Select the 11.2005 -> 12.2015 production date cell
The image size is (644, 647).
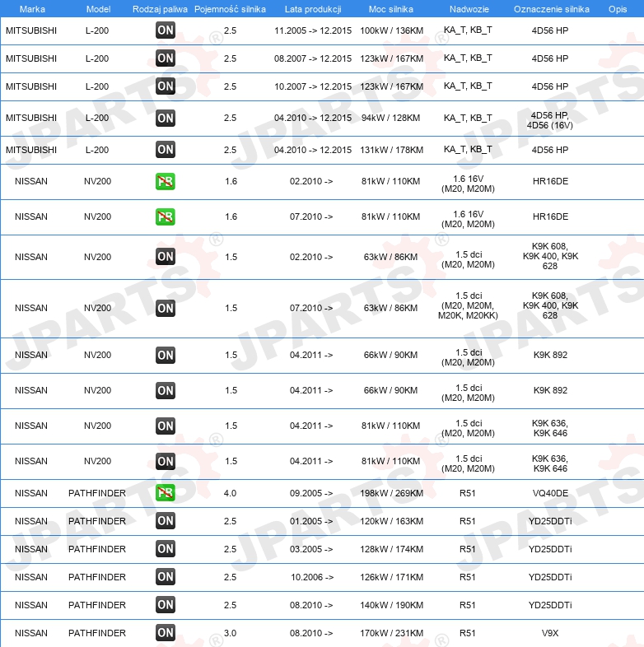tap(313, 30)
